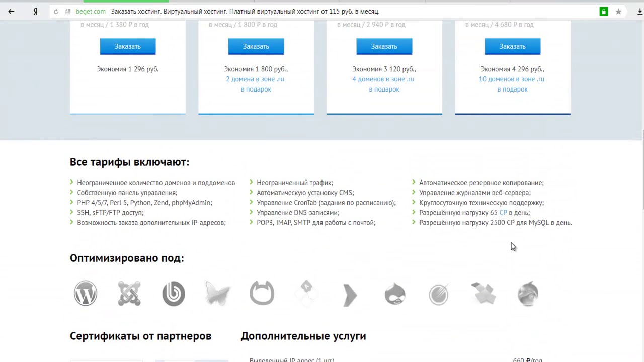Select the WordPress CMS logo
644x362 pixels.
click(x=86, y=293)
